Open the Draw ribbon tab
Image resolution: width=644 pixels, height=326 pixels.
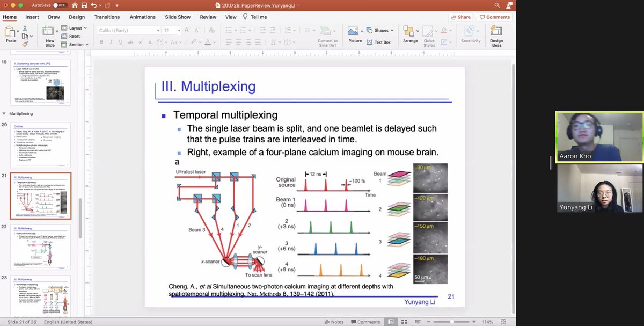tap(54, 17)
